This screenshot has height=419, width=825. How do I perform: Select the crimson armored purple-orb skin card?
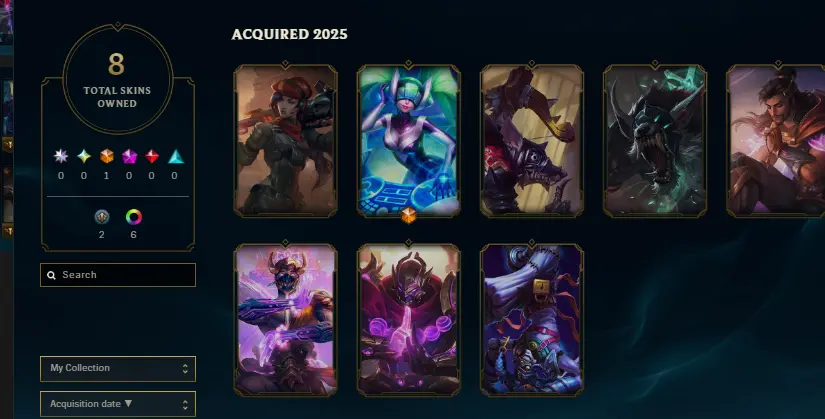pos(409,320)
